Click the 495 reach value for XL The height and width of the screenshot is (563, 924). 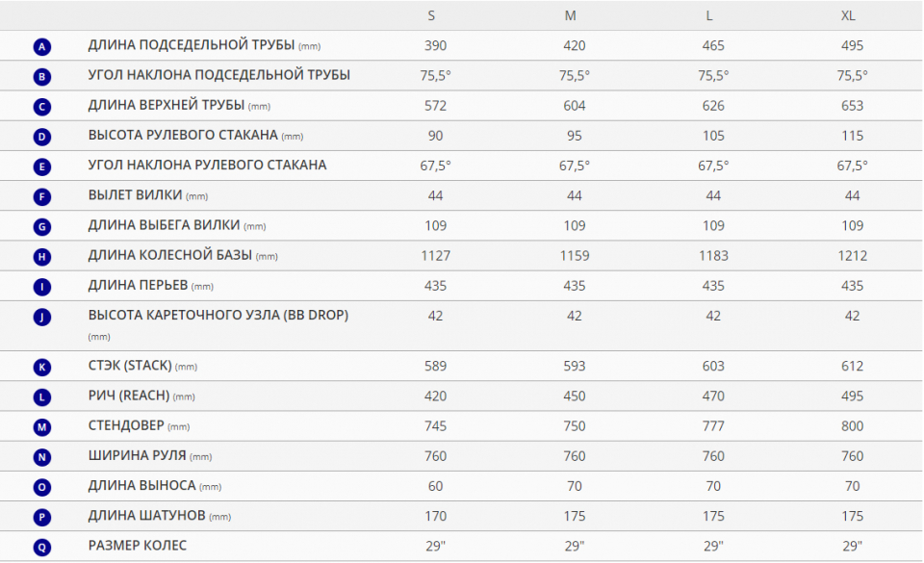click(x=852, y=396)
